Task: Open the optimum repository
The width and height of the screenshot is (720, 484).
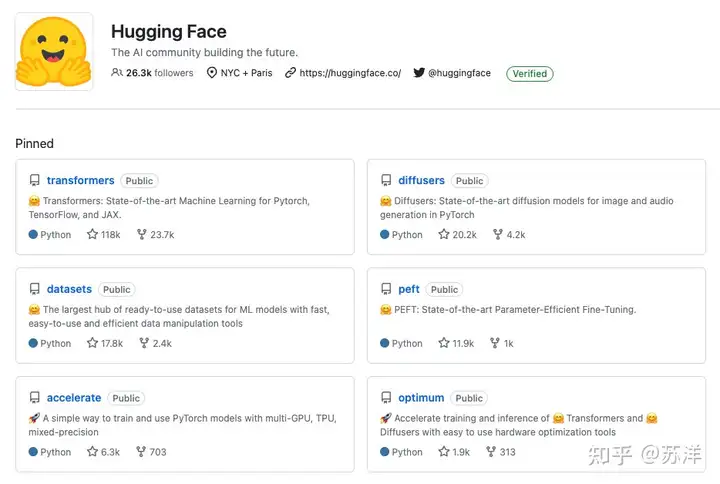Action: click(421, 398)
